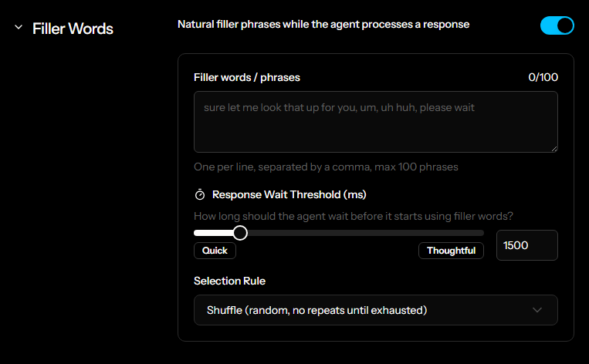Click the 'Filler words / phrases' label
The height and width of the screenshot is (364, 589).
247,77
